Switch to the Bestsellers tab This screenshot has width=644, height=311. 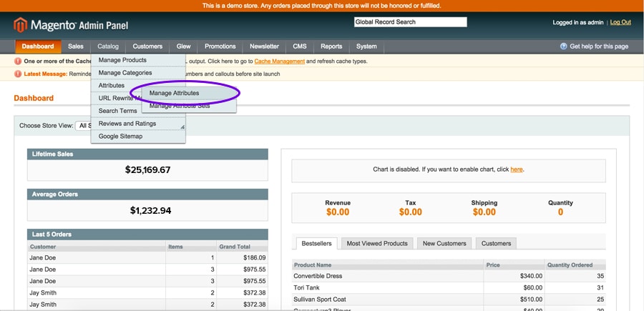[x=316, y=243]
